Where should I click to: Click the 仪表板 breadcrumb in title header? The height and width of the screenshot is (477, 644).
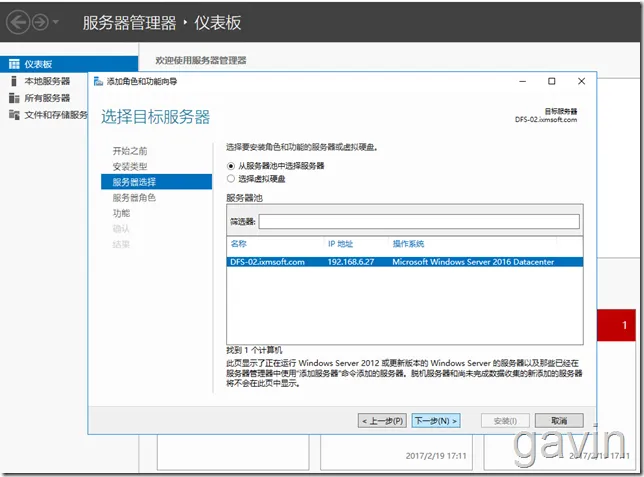pos(218,23)
